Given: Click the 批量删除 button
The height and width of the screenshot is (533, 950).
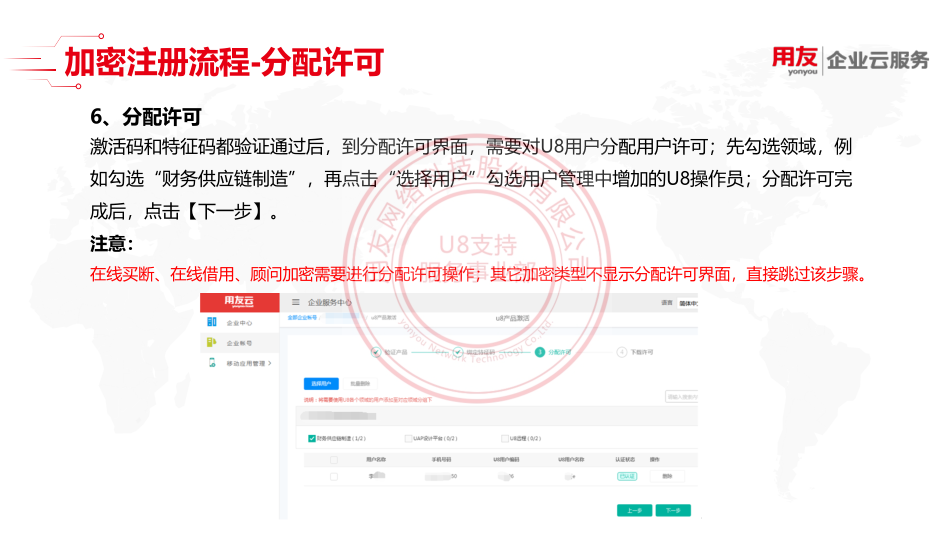Looking at the screenshot, I should pos(360,383).
